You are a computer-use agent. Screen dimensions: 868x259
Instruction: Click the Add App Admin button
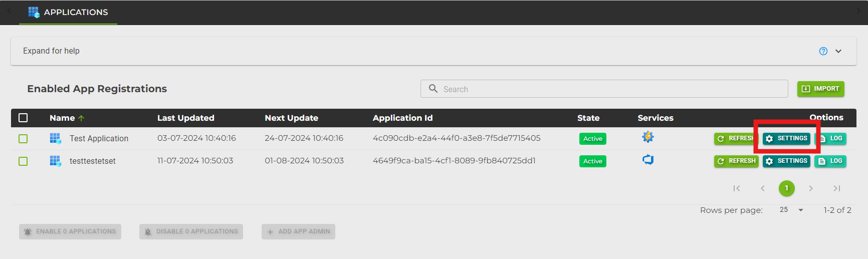click(298, 231)
